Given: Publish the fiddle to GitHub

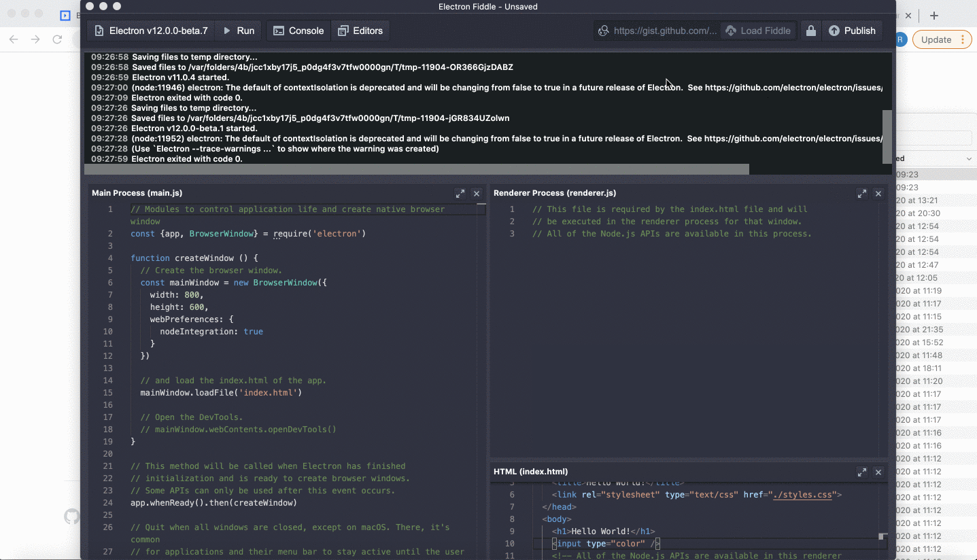Looking at the screenshot, I should (x=852, y=31).
